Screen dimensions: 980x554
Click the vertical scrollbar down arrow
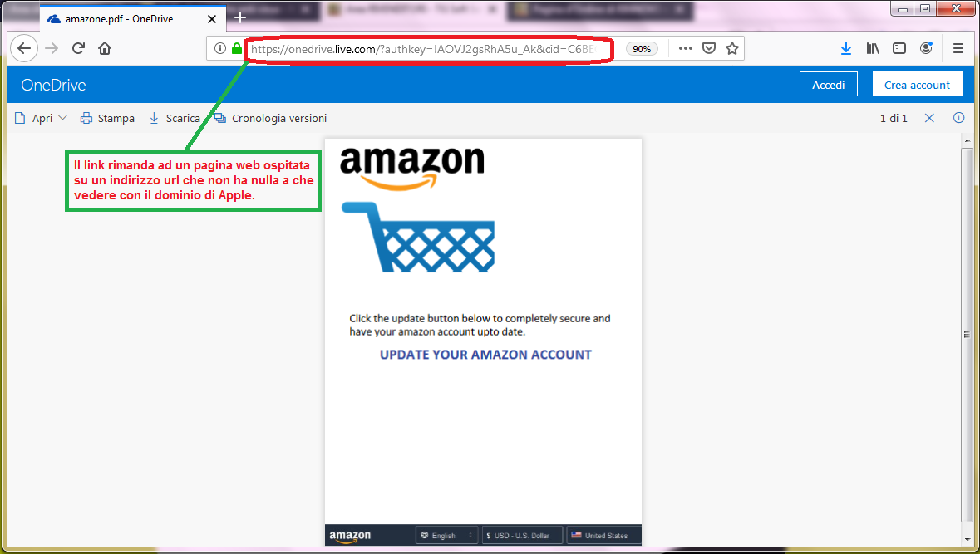(x=968, y=540)
